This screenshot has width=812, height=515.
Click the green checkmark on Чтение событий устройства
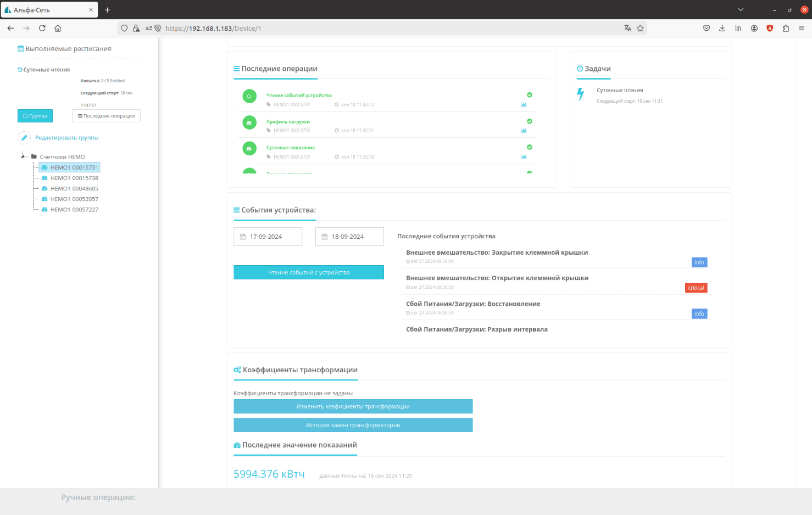click(530, 95)
